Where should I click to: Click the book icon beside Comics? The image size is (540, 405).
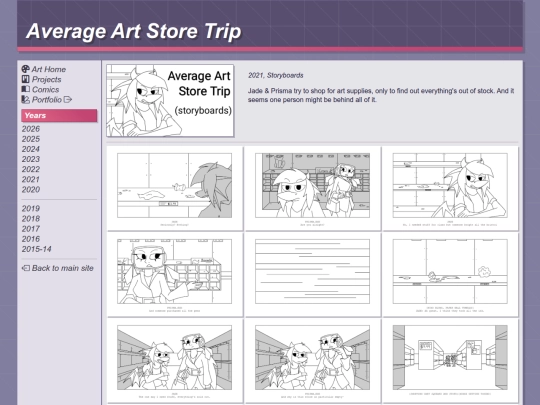coord(25,89)
